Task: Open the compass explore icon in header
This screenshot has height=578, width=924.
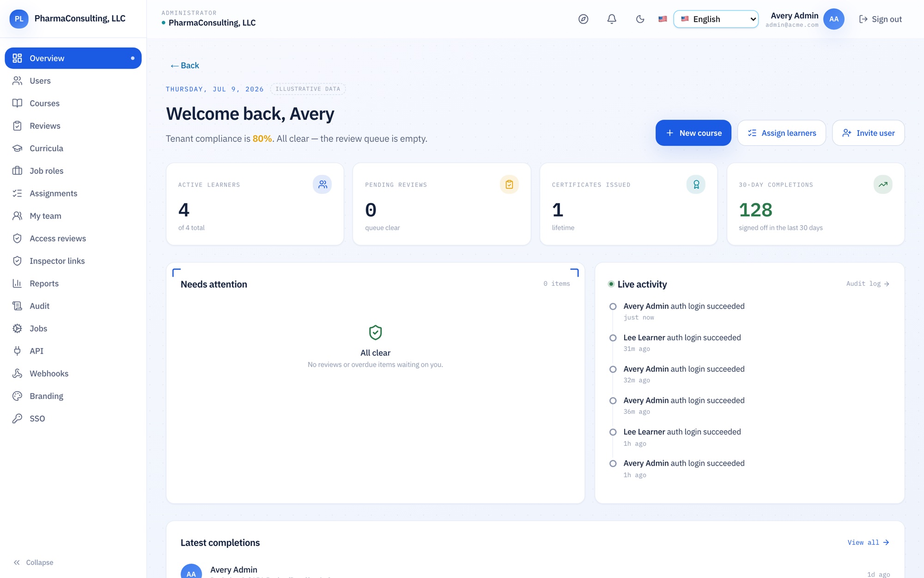Action: (583, 19)
